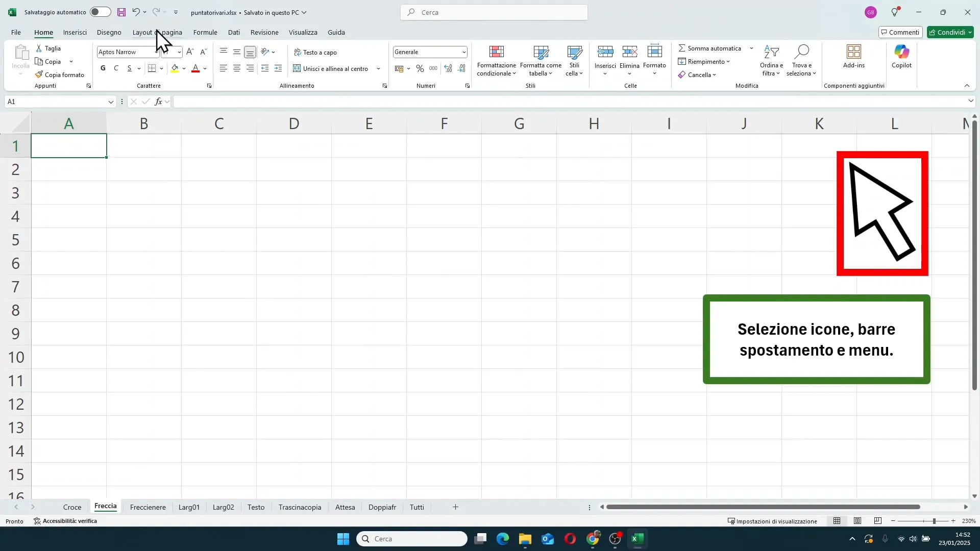Image resolution: width=980 pixels, height=551 pixels.
Task: Open the Dati ribbon tab
Action: 234,32
